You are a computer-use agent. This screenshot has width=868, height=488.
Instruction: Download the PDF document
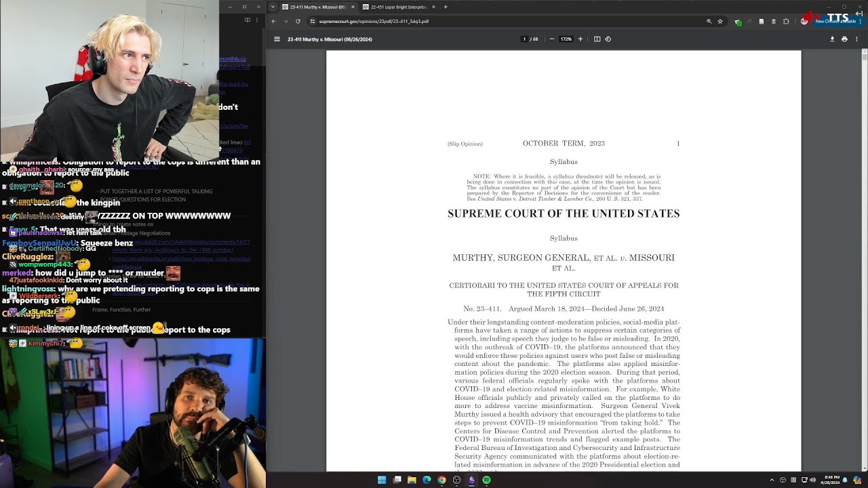[x=832, y=39]
